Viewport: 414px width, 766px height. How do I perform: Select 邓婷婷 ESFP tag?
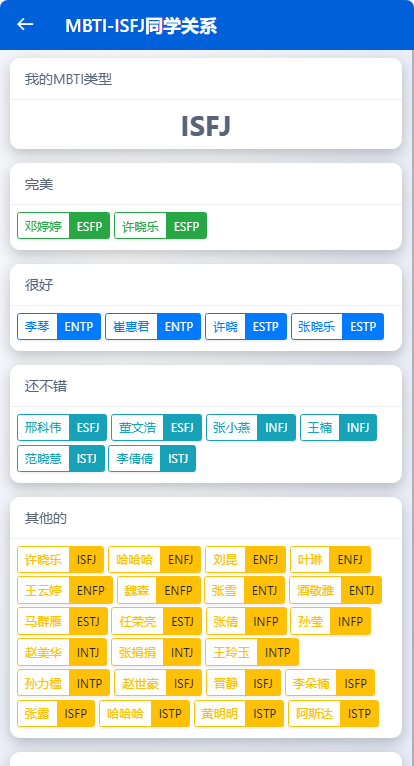coord(64,226)
